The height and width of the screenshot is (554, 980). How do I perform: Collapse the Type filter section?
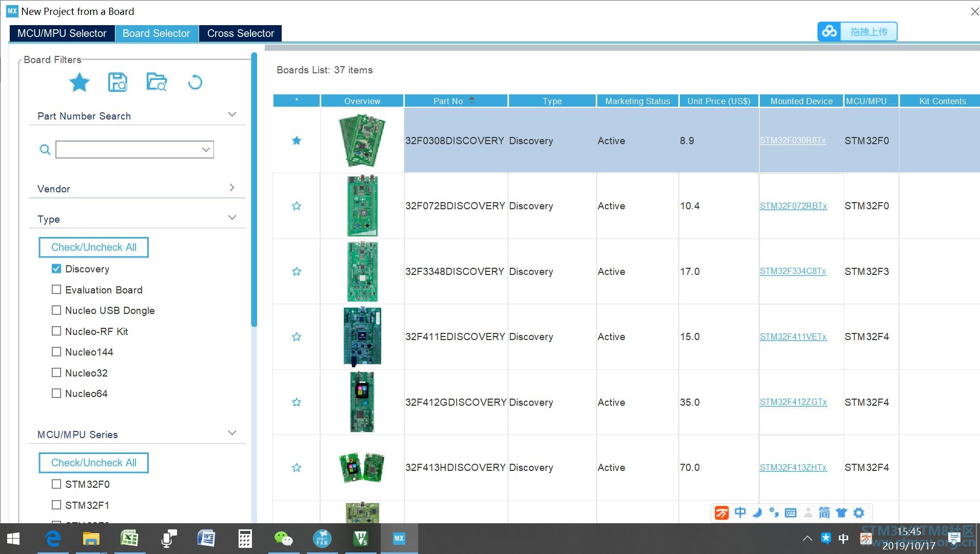coord(232,217)
